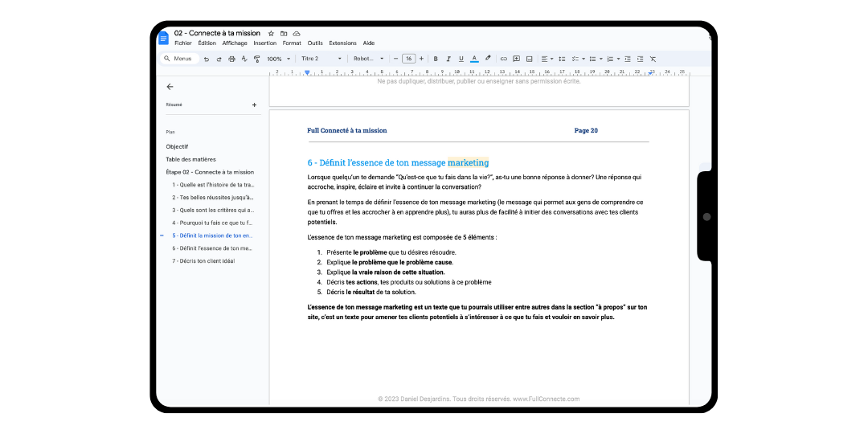The width and height of the screenshot is (868, 434).
Task: Jump to outline item 7 - Décris ton client idéal
Action: (203, 261)
